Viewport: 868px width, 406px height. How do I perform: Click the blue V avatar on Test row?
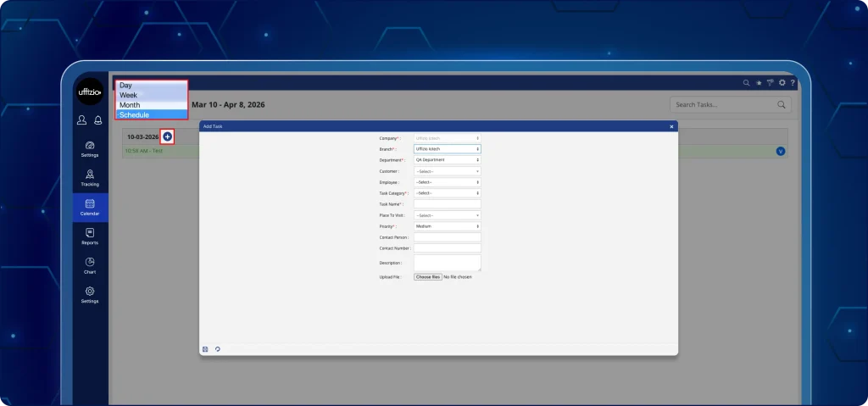point(781,151)
